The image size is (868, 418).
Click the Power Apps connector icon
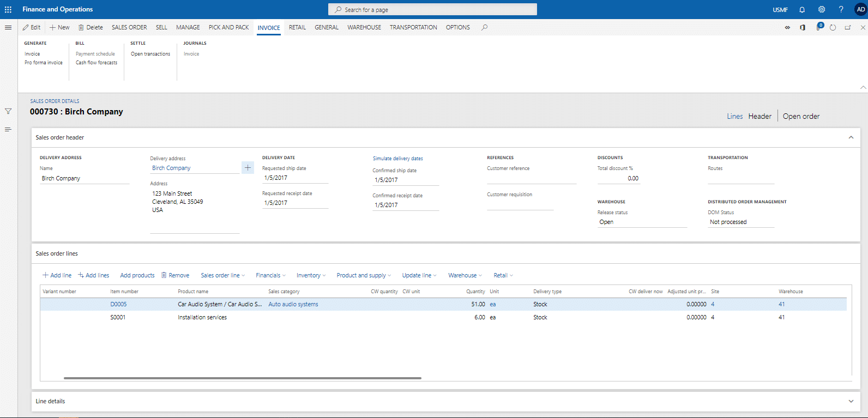pyautogui.click(x=787, y=27)
